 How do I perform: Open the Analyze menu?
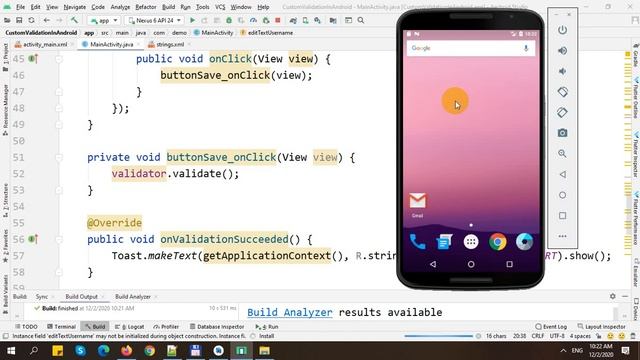pos(120,7)
